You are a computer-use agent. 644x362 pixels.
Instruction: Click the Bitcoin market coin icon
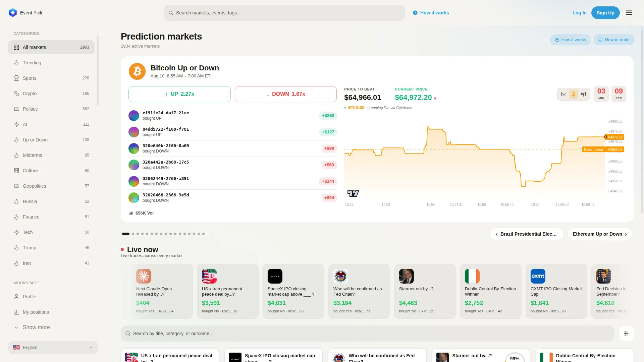(x=137, y=71)
